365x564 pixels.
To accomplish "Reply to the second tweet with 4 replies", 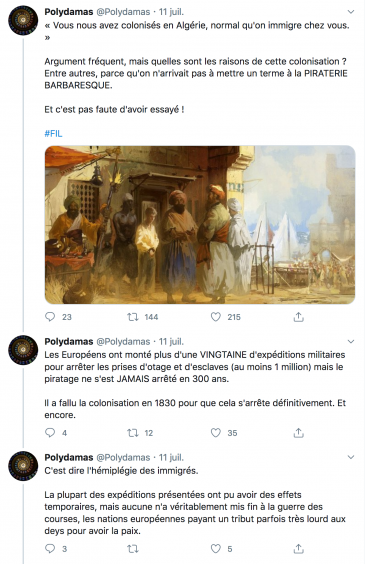I will tap(50, 432).
